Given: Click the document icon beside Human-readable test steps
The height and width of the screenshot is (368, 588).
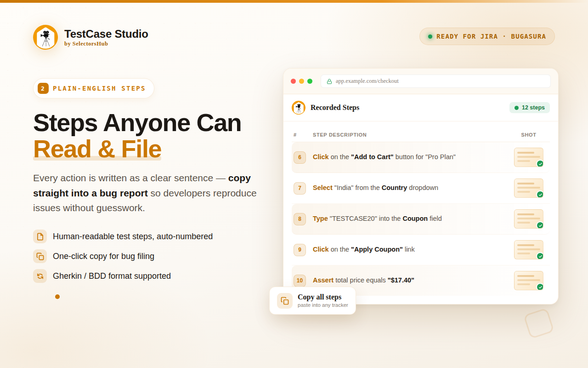Looking at the screenshot, I should point(40,236).
